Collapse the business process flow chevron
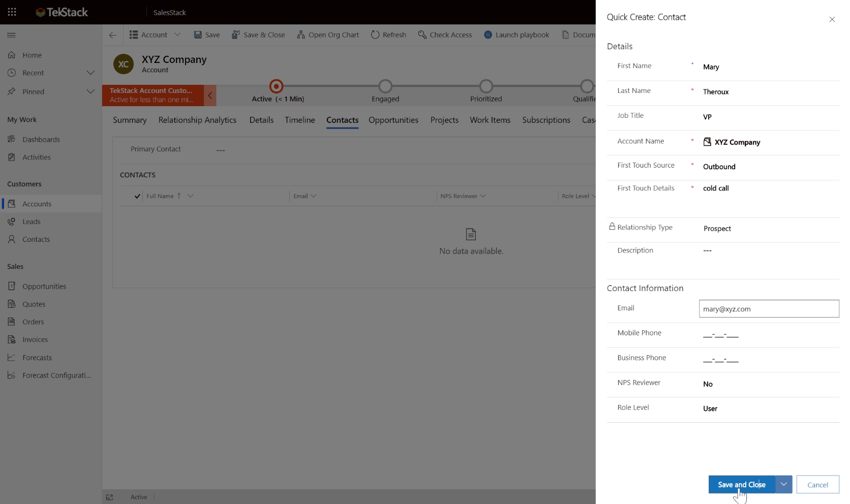This screenshot has height=504, width=850. [x=210, y=96]
